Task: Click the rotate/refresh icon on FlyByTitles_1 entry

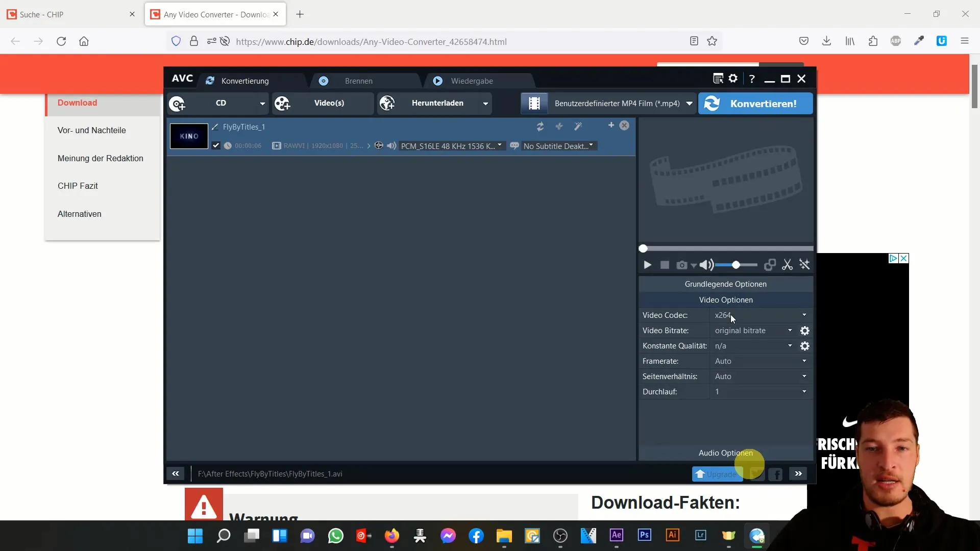Action: coord(540,127)
